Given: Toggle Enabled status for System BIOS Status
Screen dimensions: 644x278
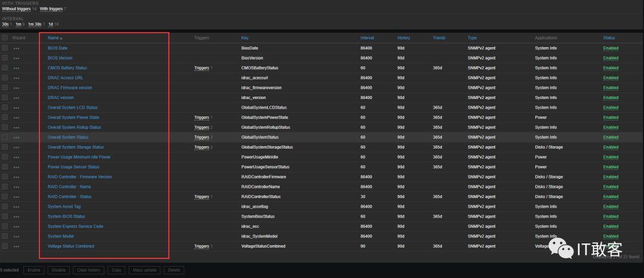Looking at the screenshot, I should (x=611, y=217).
